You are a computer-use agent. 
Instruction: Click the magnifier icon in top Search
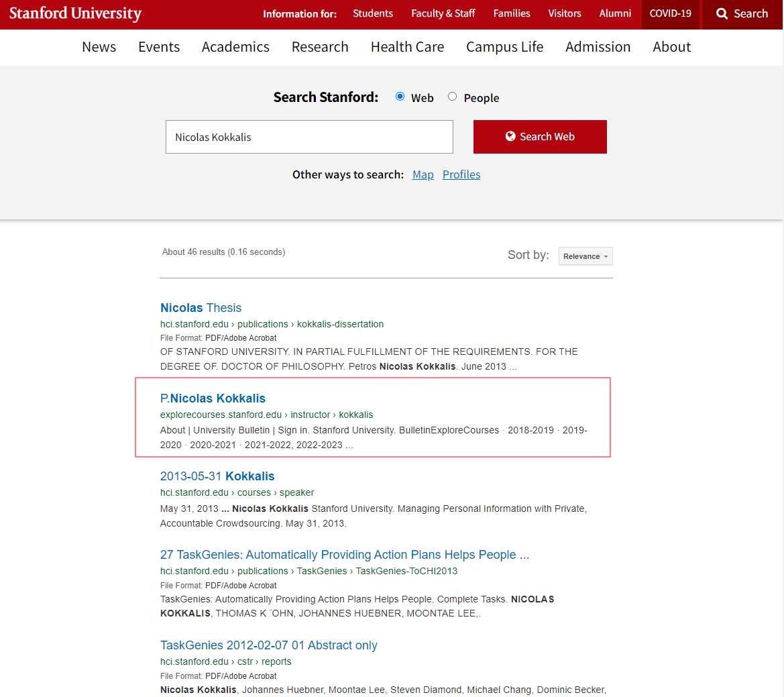(x=722, y=13)
